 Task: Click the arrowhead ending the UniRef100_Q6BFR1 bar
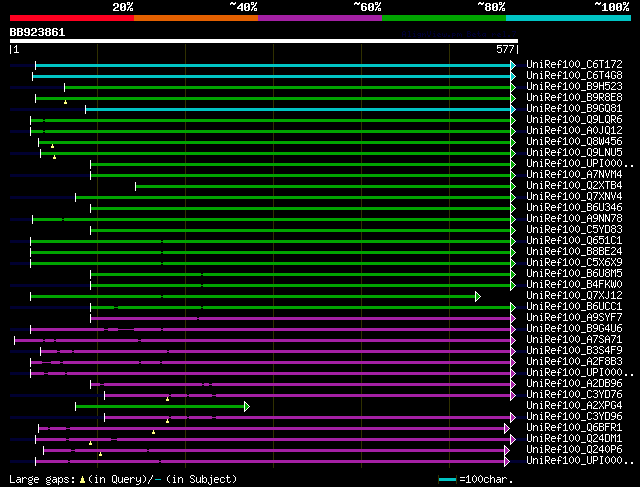point(507,428)
